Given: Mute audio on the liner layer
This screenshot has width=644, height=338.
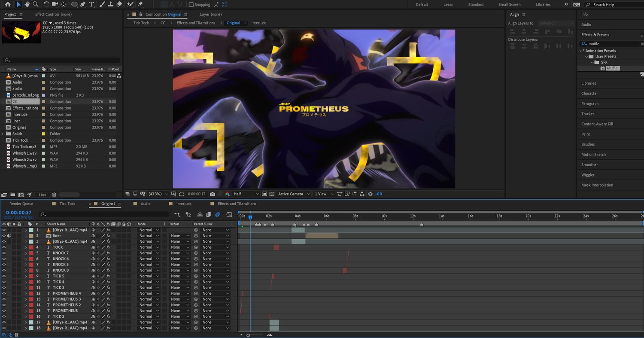Looking at the screenshot, I should pyautogui.click(x=9, y=236).
